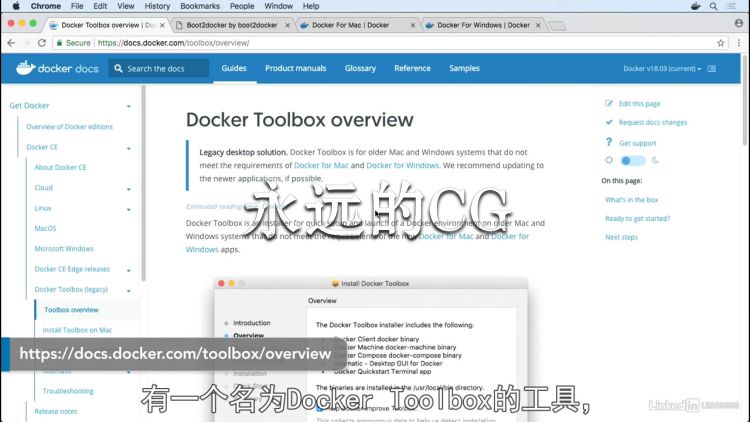Image resolution: width=750 pixels, height=422 pixels.
Task: Click the Docker docs whale logo
Action: point(25,68)
